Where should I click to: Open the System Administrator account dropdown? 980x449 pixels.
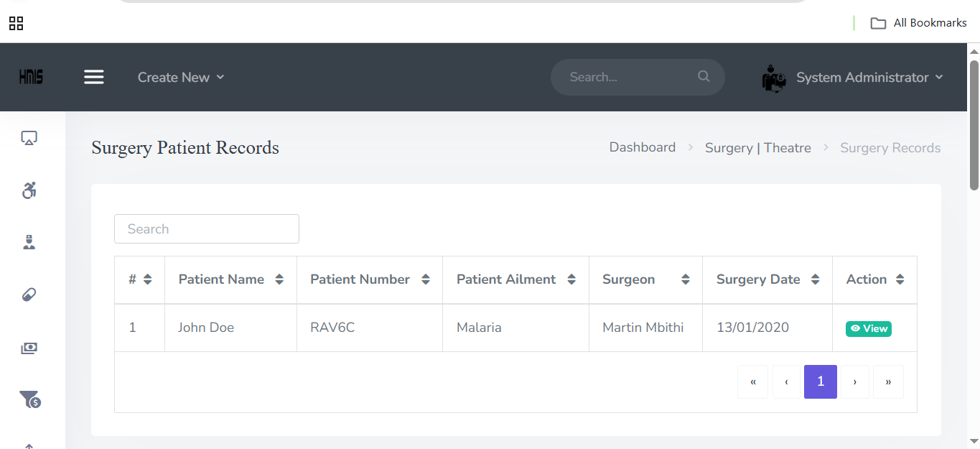(869, 77)
